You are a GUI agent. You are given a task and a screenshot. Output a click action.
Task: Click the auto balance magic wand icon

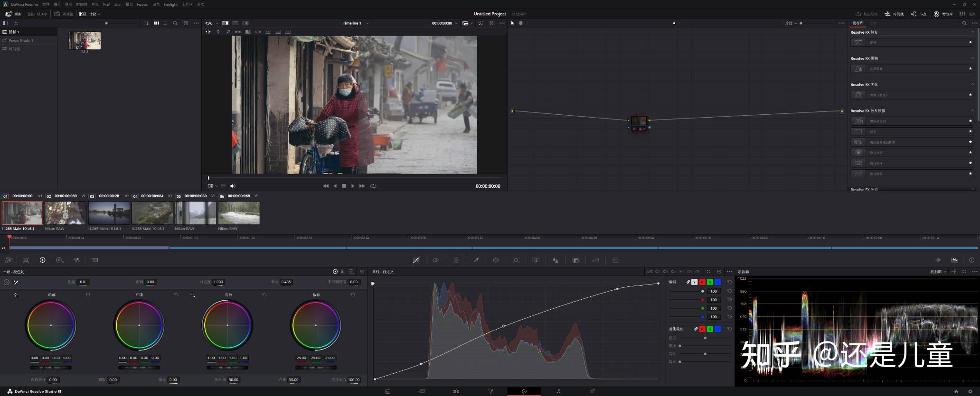point(16,282)
